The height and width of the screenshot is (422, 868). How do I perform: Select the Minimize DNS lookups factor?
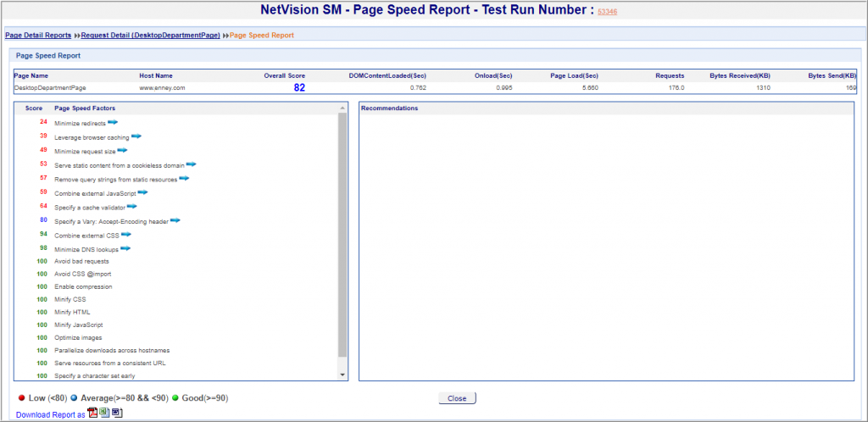86,250
